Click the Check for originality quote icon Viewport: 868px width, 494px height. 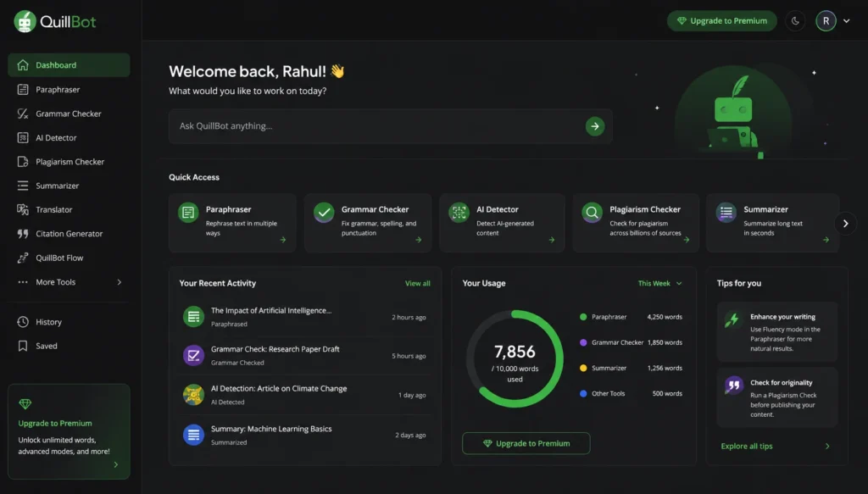point(734,385)
